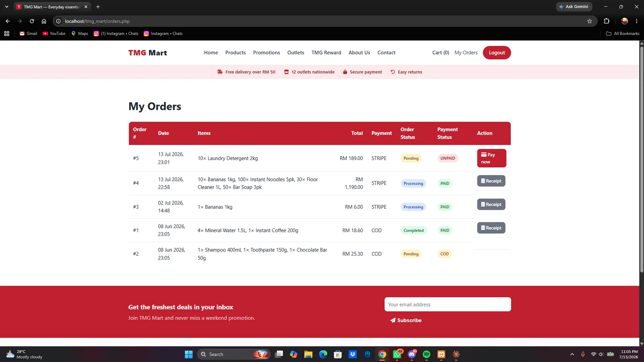Click the address bar URL
This screenshot has height=362, width=644.
(97, 21)
